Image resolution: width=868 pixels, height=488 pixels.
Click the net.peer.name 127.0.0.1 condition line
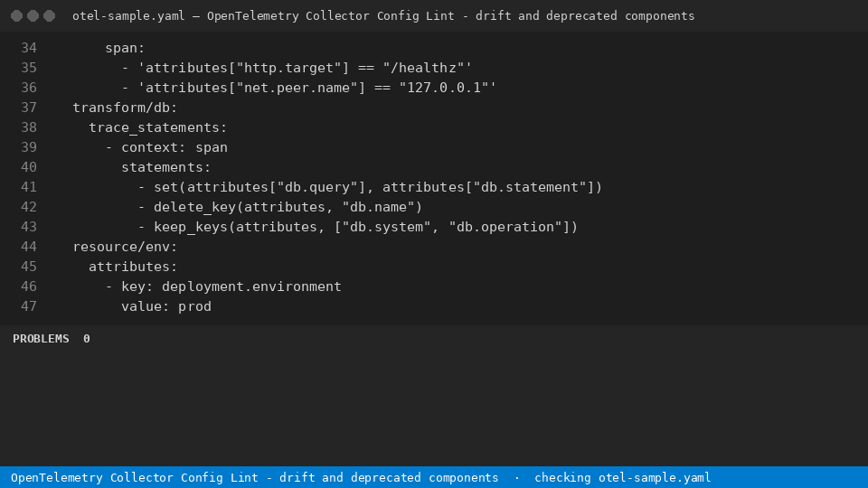coord(309,88)
